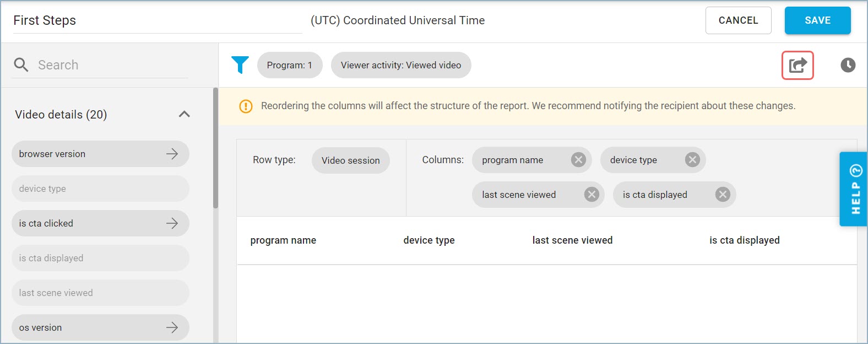Viewport: 868px width, 344px height.
Task: Open the schedule clock icon
Action: click(x=848, y=65)
